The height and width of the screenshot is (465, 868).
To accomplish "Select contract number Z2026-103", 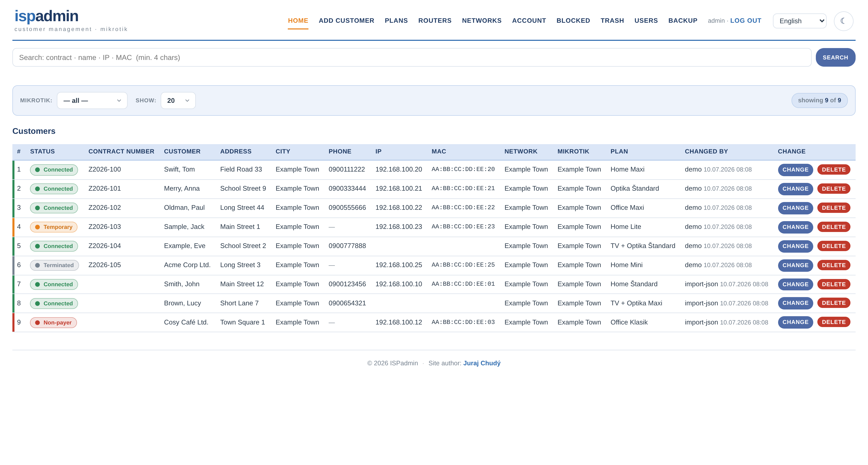I will [x=104, y=227].
